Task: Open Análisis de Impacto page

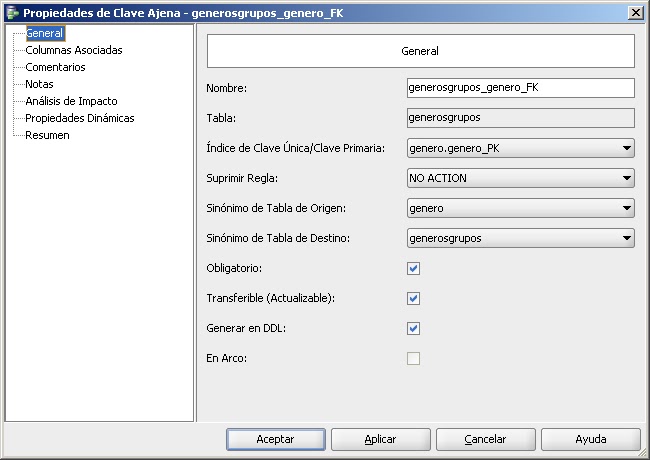Action: pos(71,101)
